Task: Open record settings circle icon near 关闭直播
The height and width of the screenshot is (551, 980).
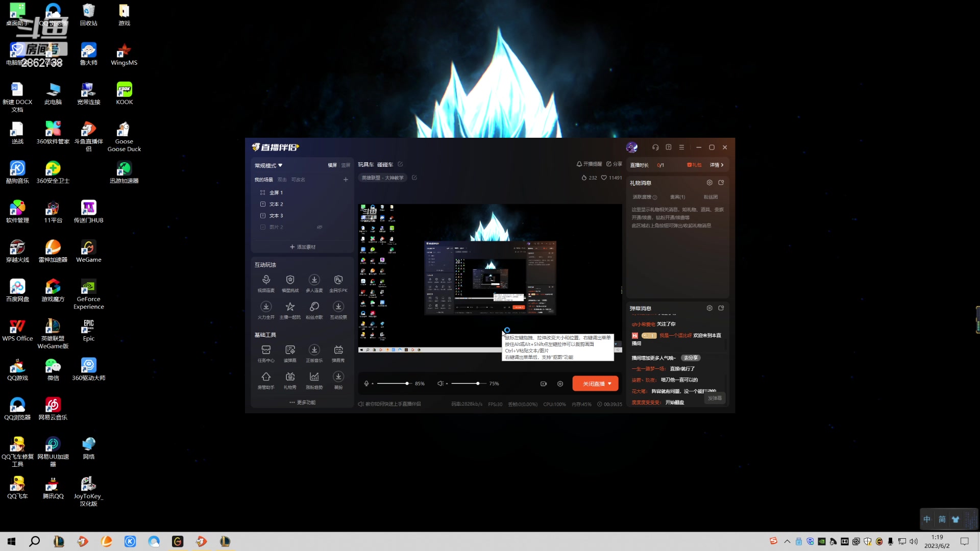Action: coord(560,384)
